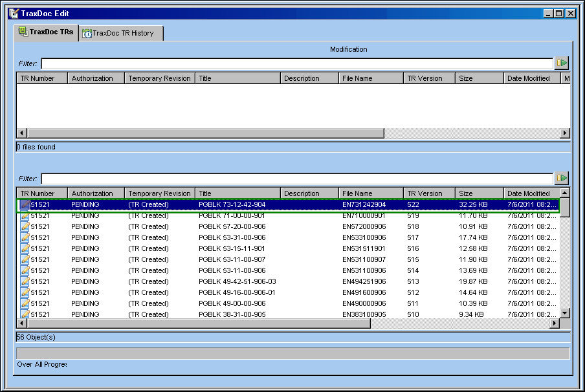585x392 pixels.
Task: Focus the upper Filter text field
Action: (297, 63)
